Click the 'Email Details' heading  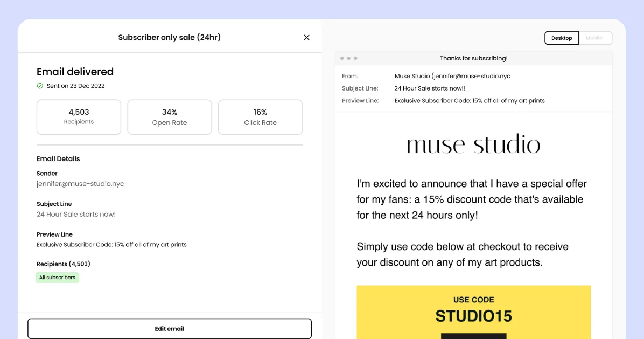[x=58, y=158]
